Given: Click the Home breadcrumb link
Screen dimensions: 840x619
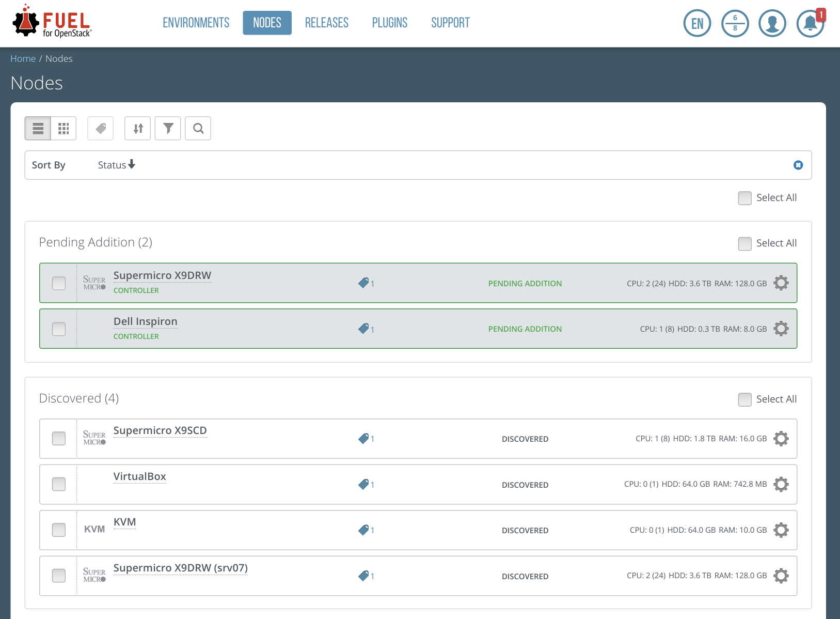Looking at the screenshot, I should (23, 59).
